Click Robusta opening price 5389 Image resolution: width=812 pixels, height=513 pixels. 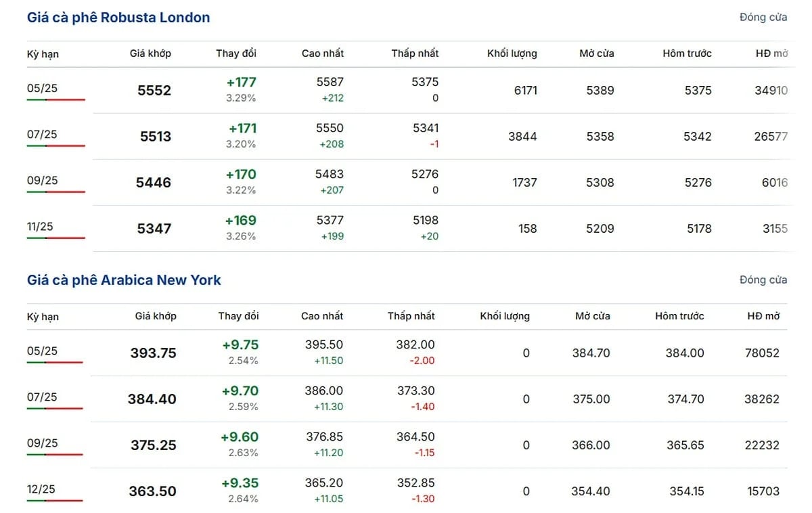[x=600, y=90]
